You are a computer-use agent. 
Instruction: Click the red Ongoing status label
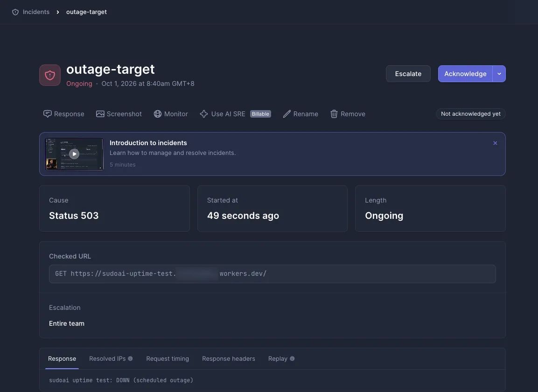coord(79,84)
